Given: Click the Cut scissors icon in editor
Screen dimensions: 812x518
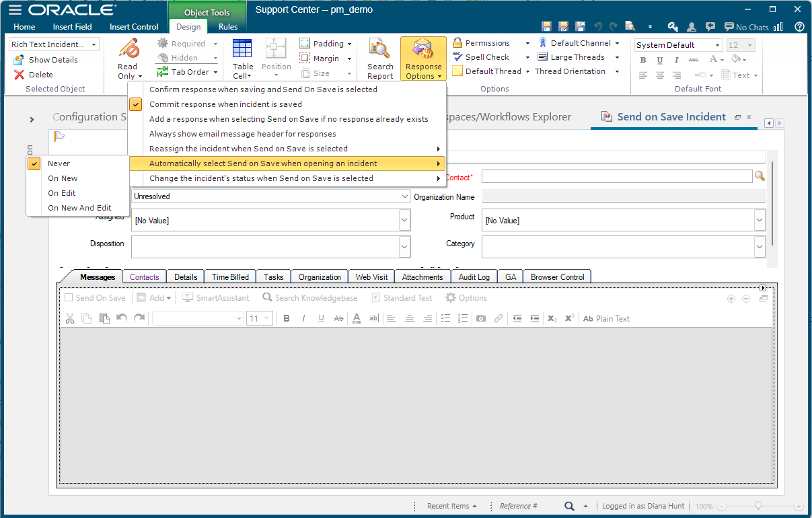Looking at the screenshot, I should click(x=69, y=318).
